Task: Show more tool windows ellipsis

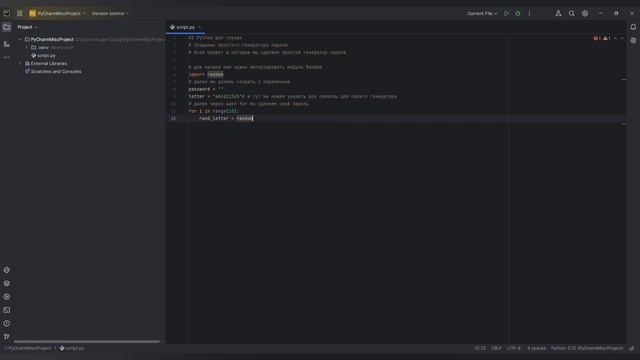Action: [7, 58]
